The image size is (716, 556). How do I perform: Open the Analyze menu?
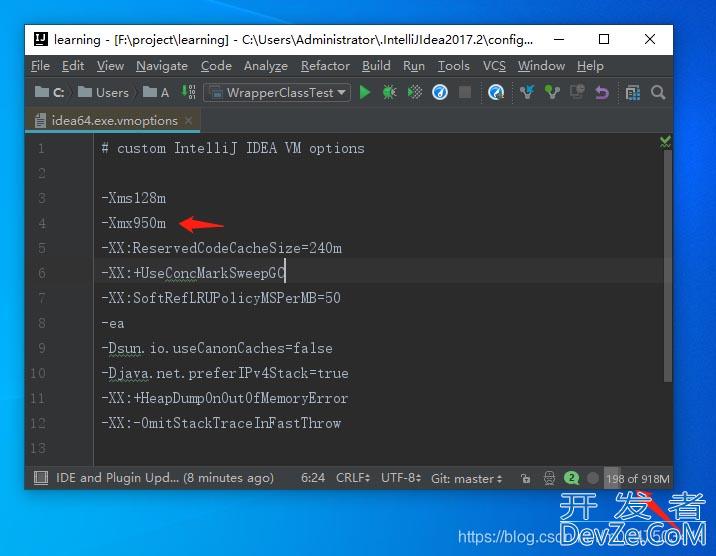coord(266,66)
